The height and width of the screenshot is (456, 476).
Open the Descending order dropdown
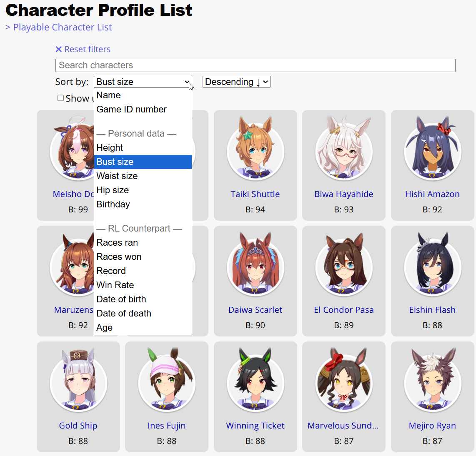point(236,82)
